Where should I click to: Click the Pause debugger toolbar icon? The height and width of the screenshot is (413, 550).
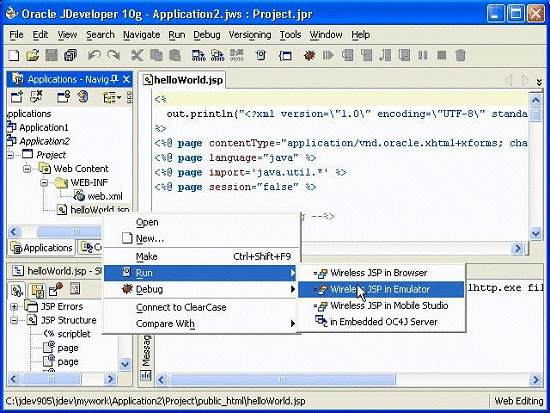423,55
